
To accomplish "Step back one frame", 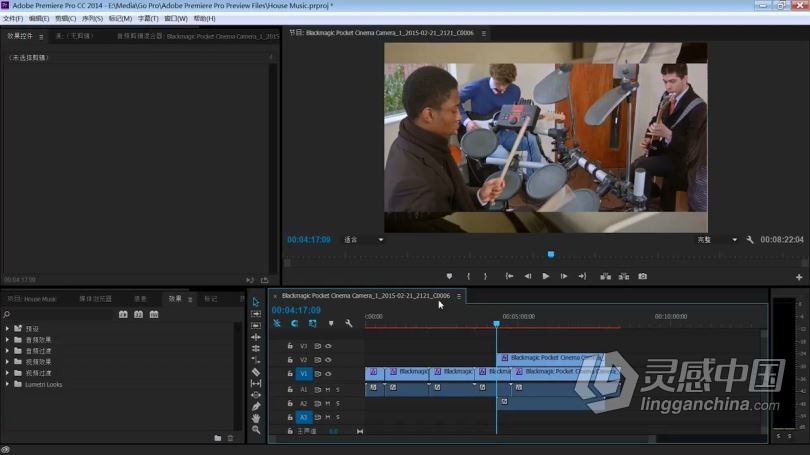I will click(x=527, y=277).
